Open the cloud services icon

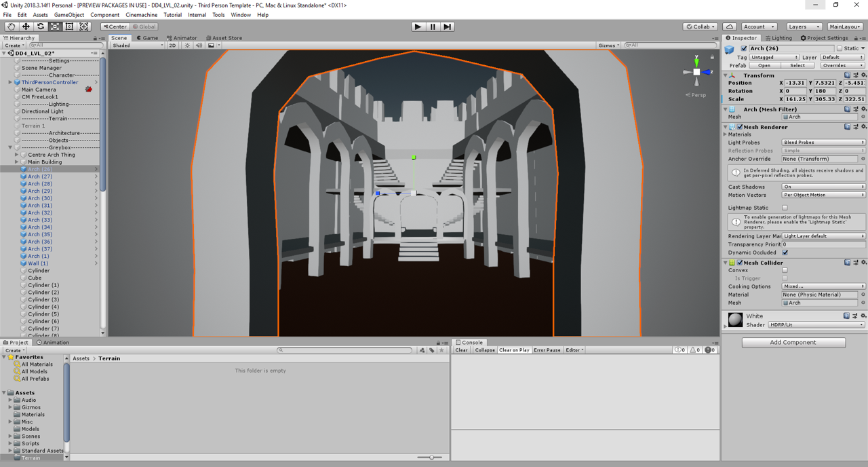point(730,26)
